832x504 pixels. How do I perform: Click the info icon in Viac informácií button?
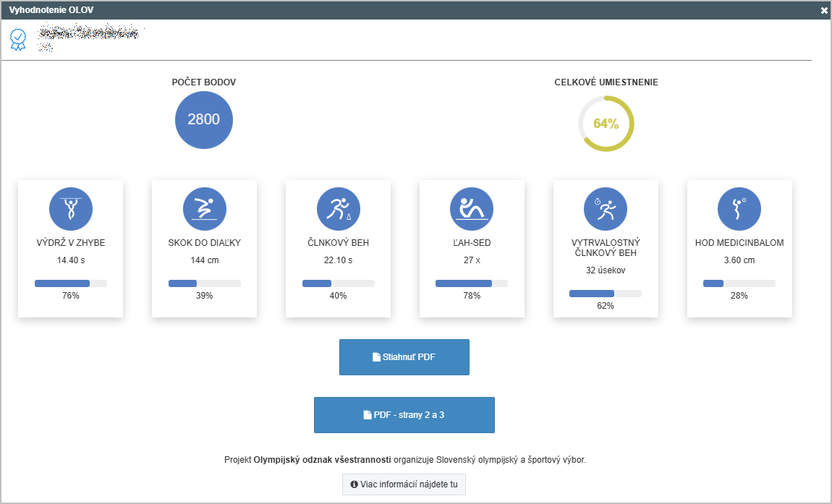tap(354, 484)
